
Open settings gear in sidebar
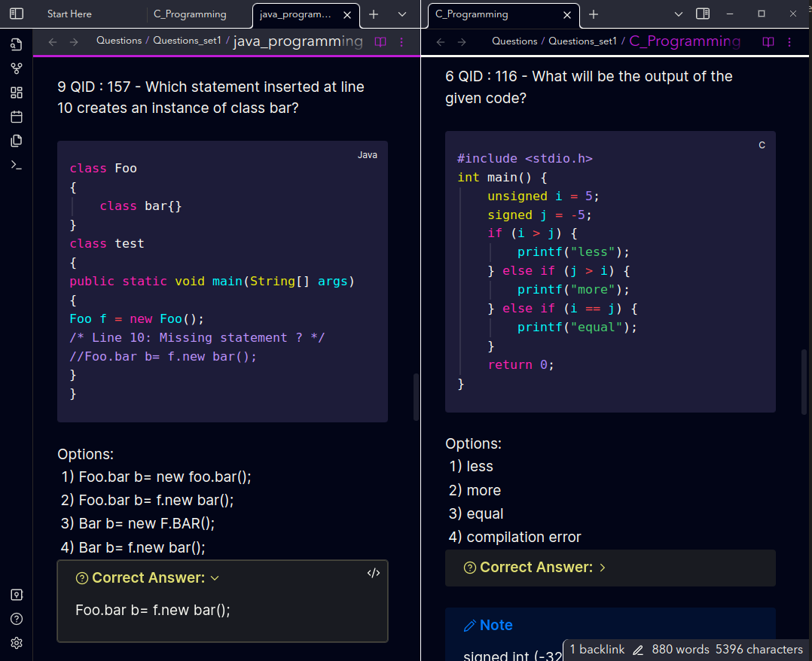pyautogui.click(x=17, y=643)
